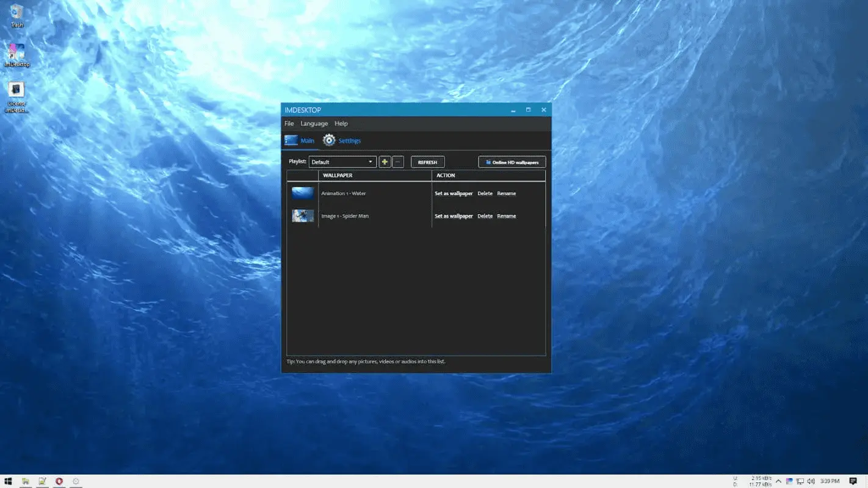Select the imDesktop desktop shortcut

pyautogui.click(x=17, y=56)
